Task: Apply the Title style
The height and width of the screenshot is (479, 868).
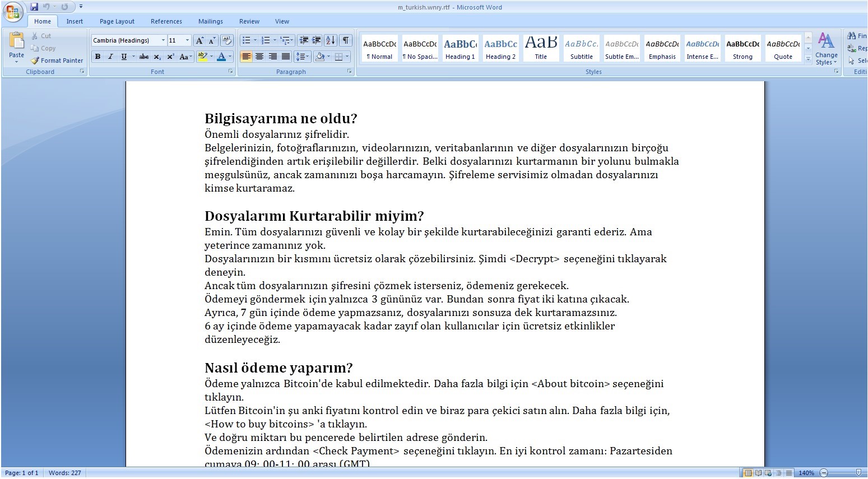Action: pyautogui.click(x=541, y=48)
